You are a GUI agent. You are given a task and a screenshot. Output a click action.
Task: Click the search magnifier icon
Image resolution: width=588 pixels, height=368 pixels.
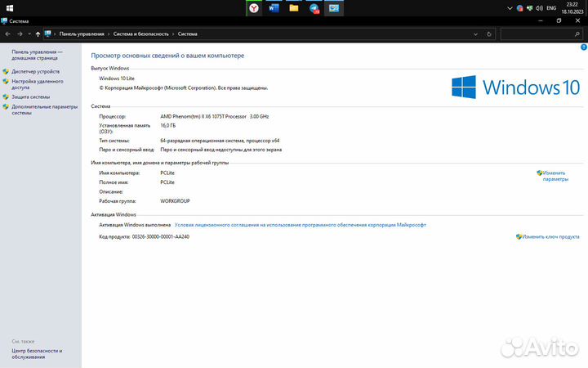577,34
